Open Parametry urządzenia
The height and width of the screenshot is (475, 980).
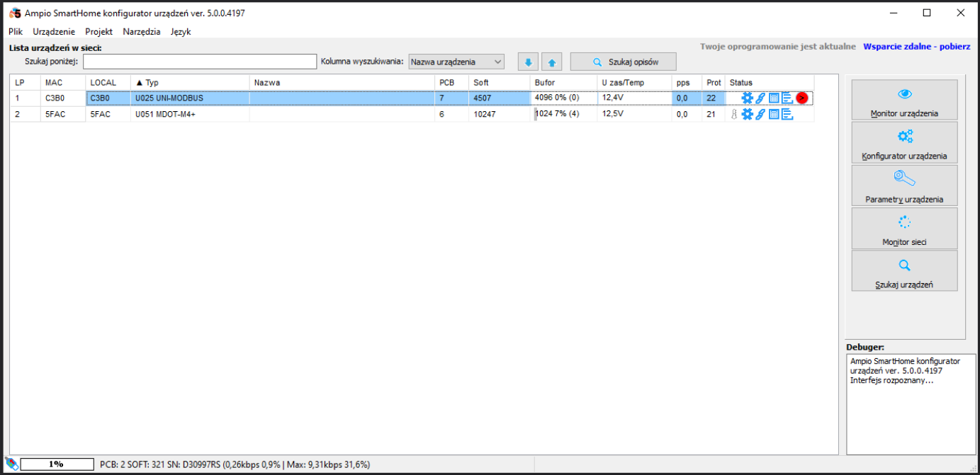pos(904,185)
